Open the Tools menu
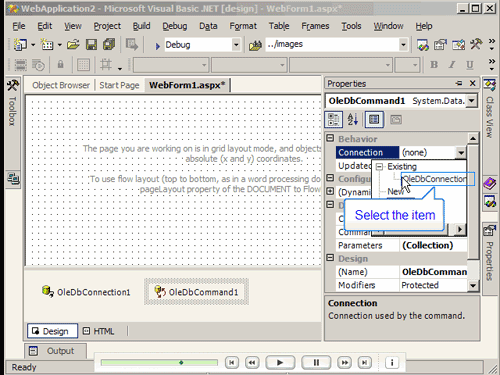Image resolution: width=500 pixels, height=375 pixels. coord(351,26)
